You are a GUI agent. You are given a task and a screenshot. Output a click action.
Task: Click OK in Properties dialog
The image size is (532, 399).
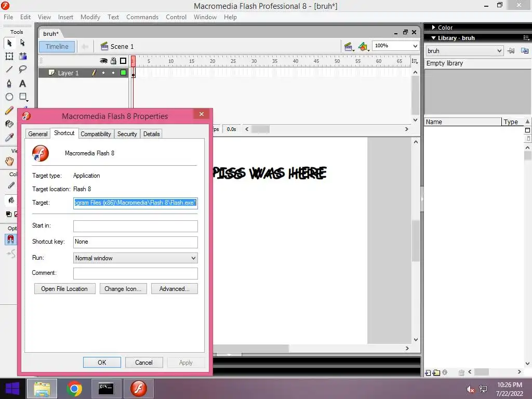102,362
